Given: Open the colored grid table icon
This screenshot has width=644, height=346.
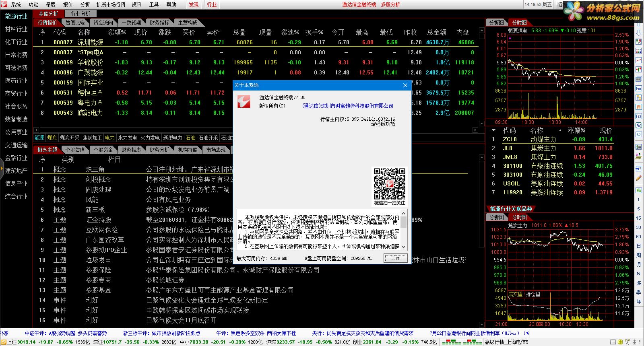Looking at the screenshot, I should [639, 51].
